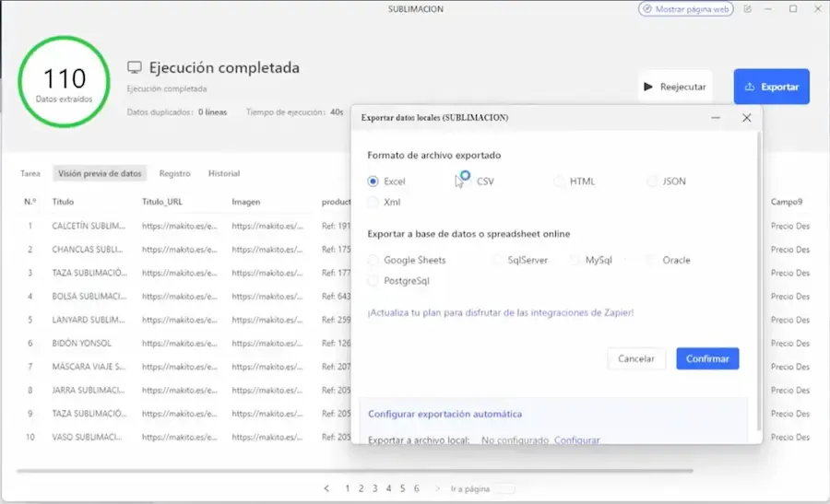The height and width of the screenshot is (504, 830).
Task: Cancel the export dialog
Action: coord(635,358)
